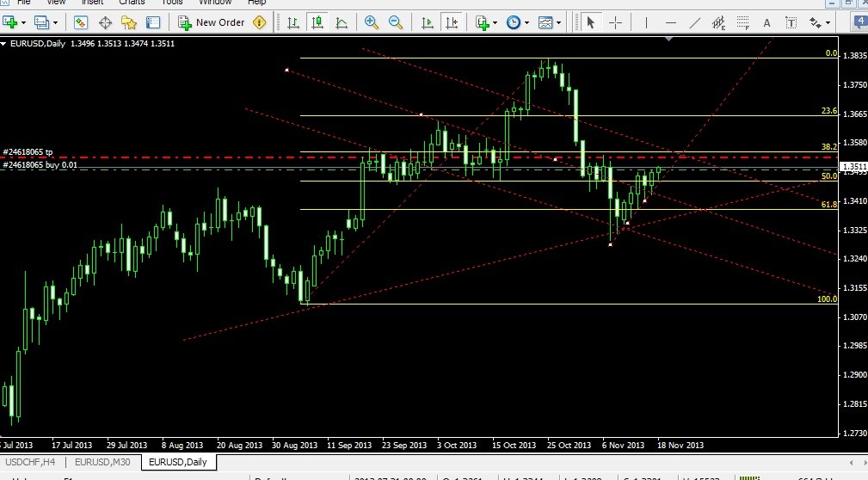The width and height of the screenshot is (868, 480).
Task: Select the EURUSD,Daily chart tab
Action: click(x=178, y=462)
